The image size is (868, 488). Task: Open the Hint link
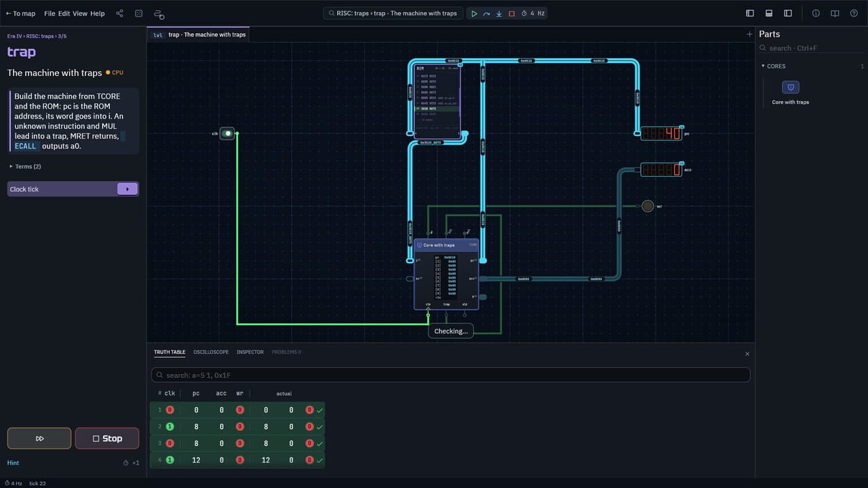pyautogui.click(x=13, y=463)
